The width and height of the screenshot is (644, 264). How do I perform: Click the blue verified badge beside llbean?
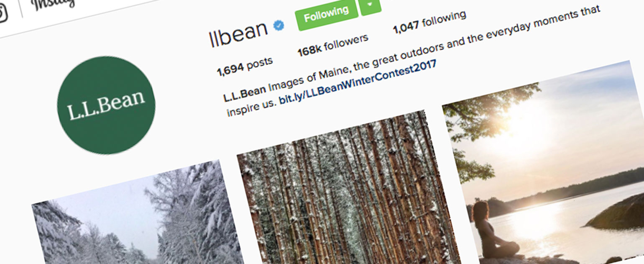tap(279, 26)
